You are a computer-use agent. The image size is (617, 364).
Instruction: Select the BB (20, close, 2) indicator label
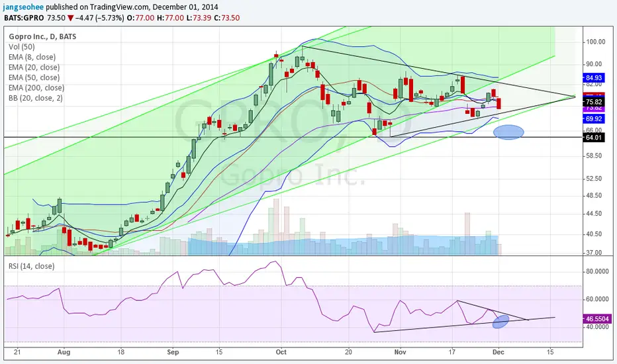pos(35,98)
